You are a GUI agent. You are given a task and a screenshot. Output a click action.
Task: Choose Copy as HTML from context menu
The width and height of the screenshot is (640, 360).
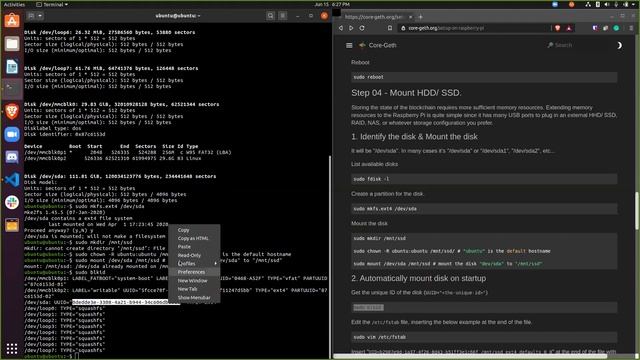click(x=193, y=238)
